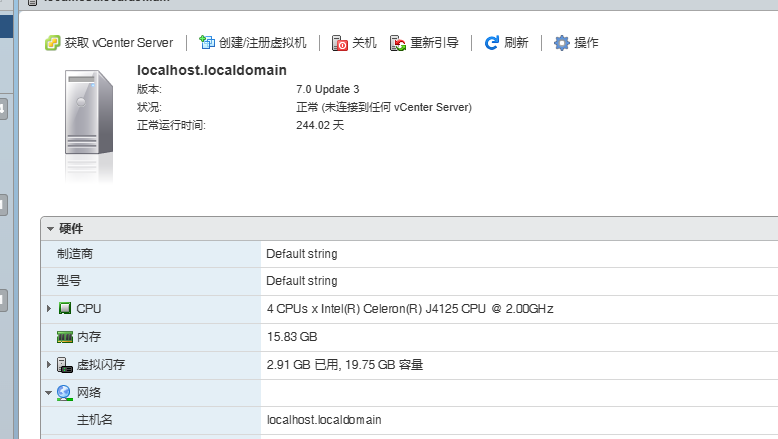Open the 操作 menu label

[x=586, y=43]
